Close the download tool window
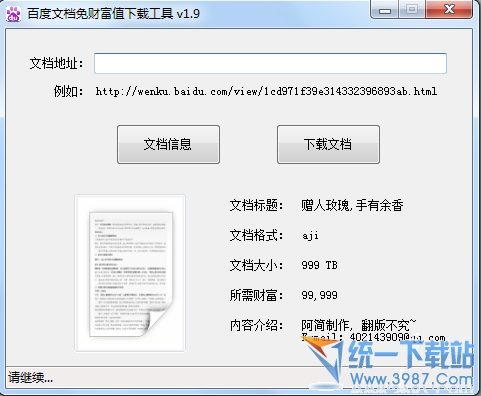481x396 pixels. [449, 10]
